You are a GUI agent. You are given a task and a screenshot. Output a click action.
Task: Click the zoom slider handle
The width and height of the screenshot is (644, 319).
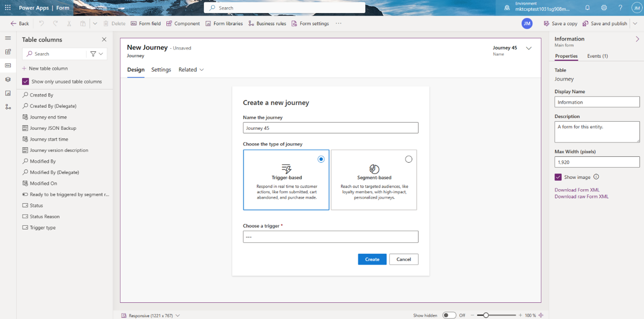[x=486, y=315]
